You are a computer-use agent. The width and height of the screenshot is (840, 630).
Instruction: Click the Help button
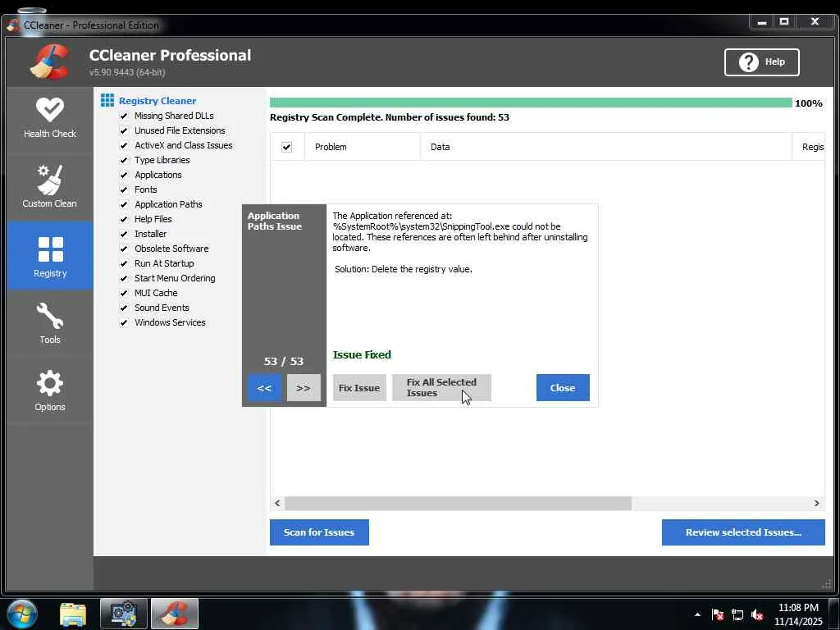click(762, 62)
